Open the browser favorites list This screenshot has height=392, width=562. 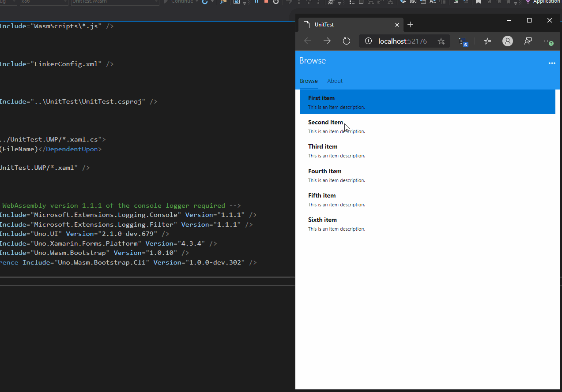tap(487, 41)
